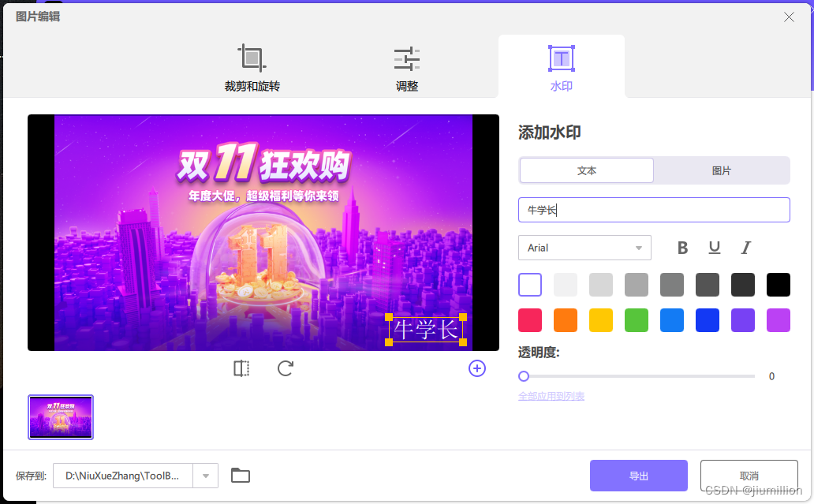Pick the black color swatch

pyautogui.click(x=779, y=285)
